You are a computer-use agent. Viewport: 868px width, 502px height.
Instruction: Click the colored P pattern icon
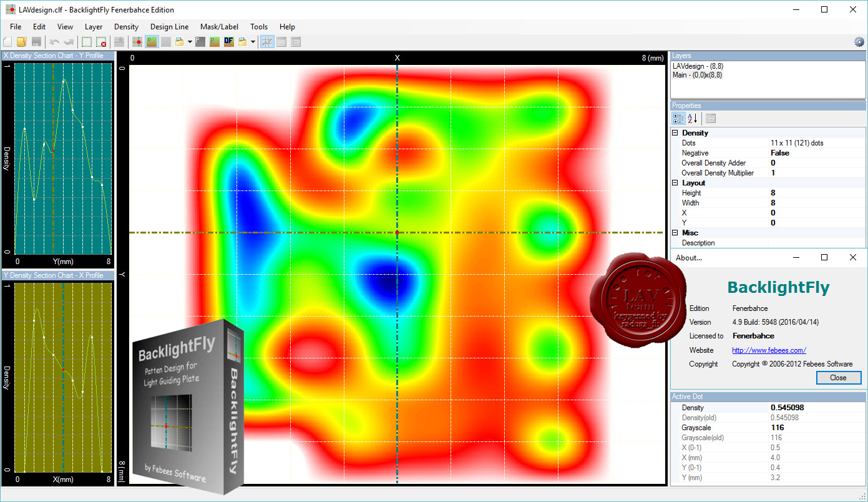point(214,42)
